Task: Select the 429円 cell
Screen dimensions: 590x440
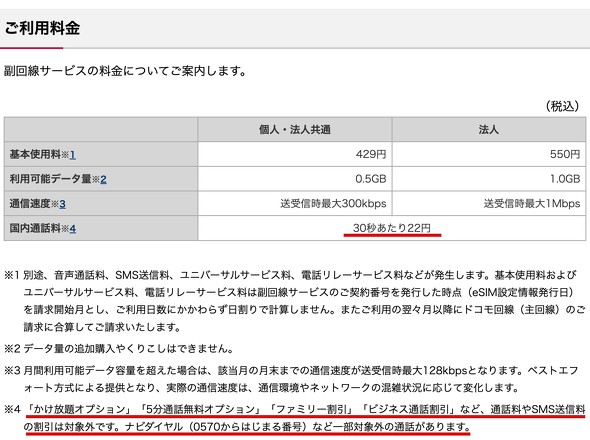Action: [x=295, y=154]
